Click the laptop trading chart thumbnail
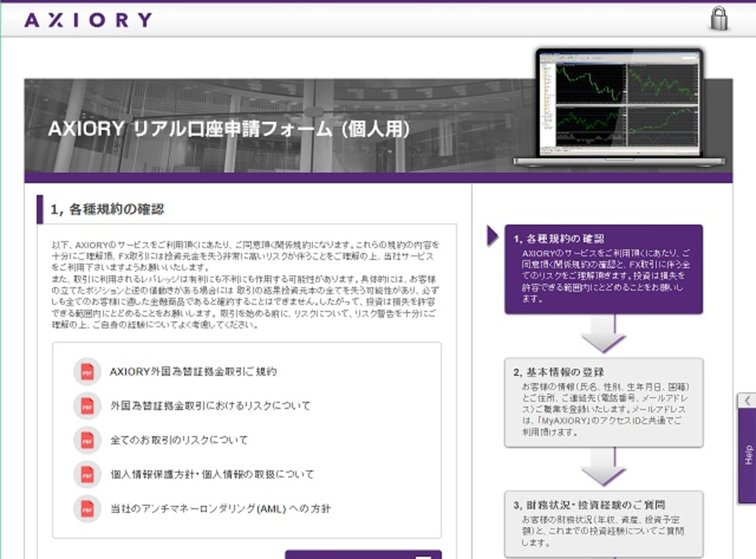This screenshot has height=559, width=756. (x=618, y=105)
